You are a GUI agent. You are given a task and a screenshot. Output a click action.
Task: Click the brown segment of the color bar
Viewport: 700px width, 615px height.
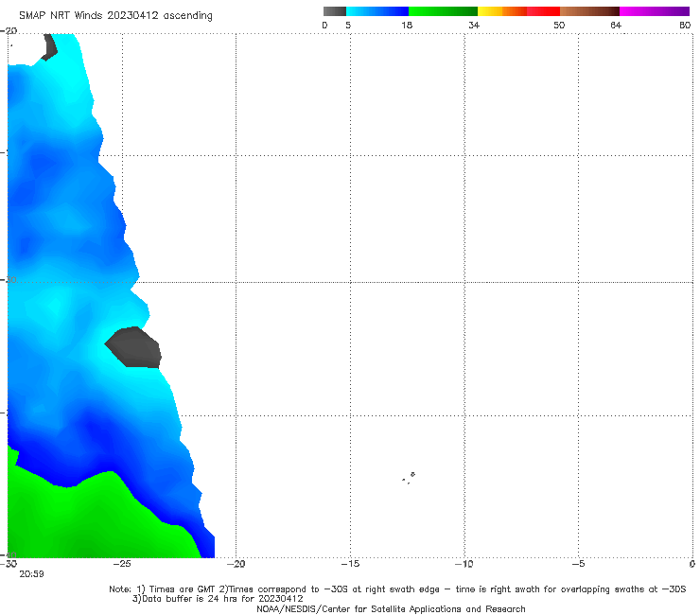589,11
